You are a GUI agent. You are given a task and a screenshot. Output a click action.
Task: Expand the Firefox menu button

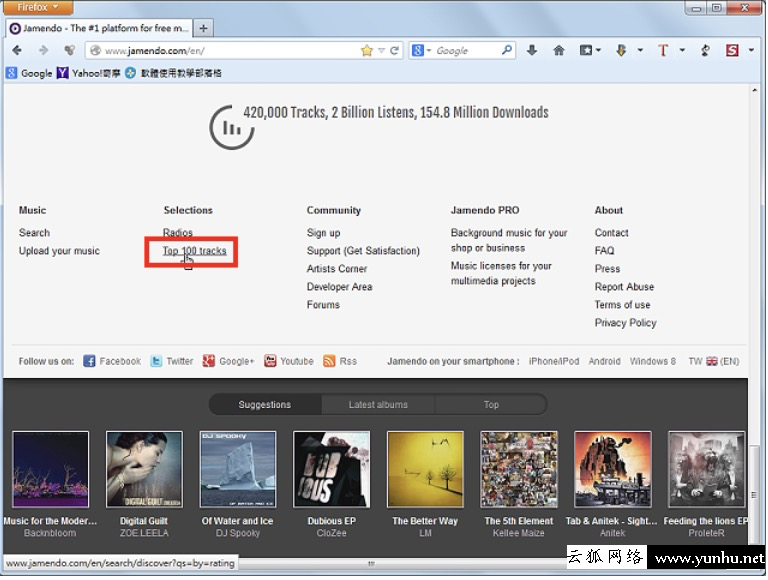pyautogui.click(x=38, y=7)
